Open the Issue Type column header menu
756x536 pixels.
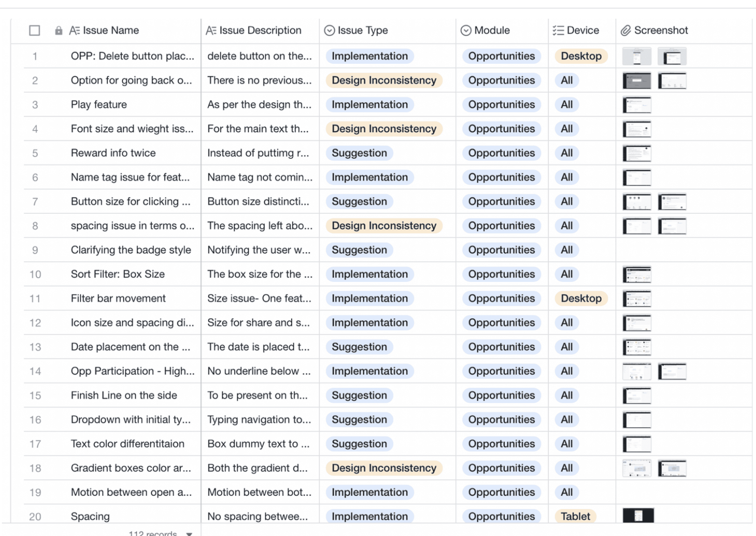363,30
